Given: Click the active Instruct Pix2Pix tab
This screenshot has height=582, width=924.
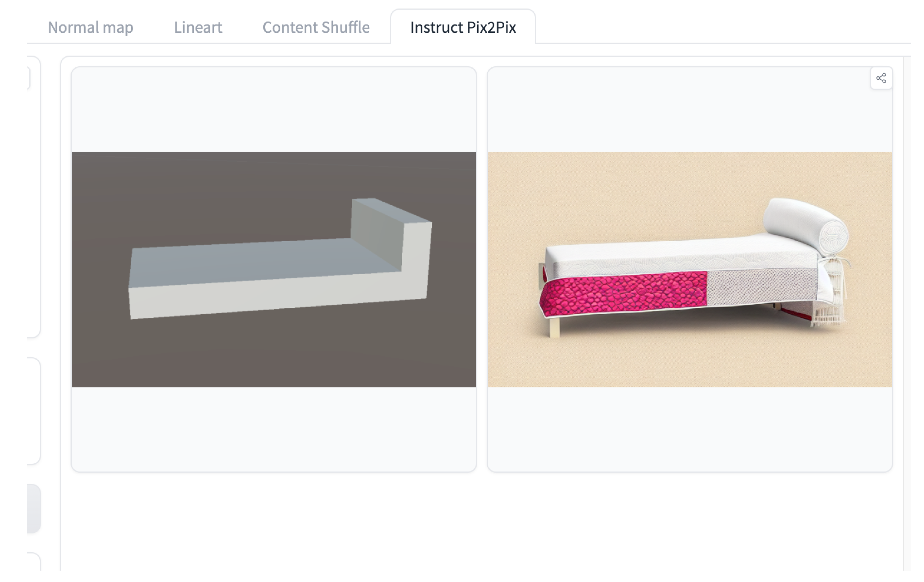Looking at the screenshot, I should 463,27.
